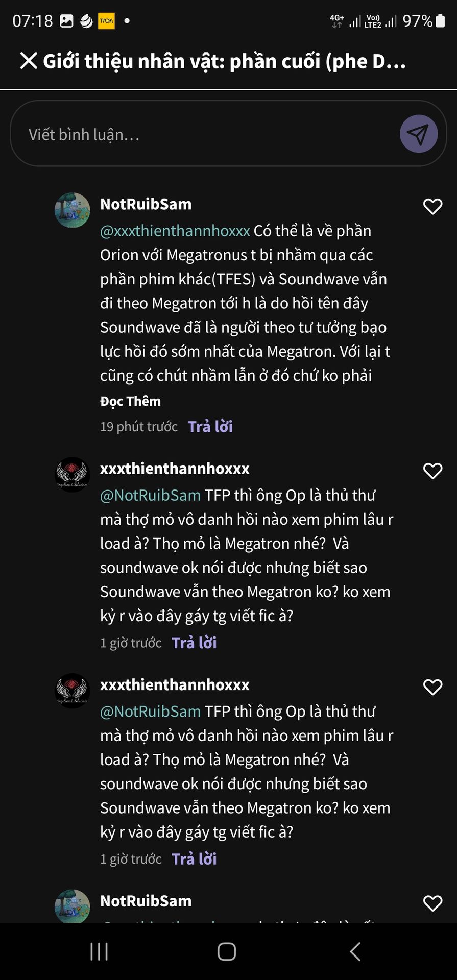Close the comments panel with X
This screenshot has width=457, height=980.
[x=29, y=61]
